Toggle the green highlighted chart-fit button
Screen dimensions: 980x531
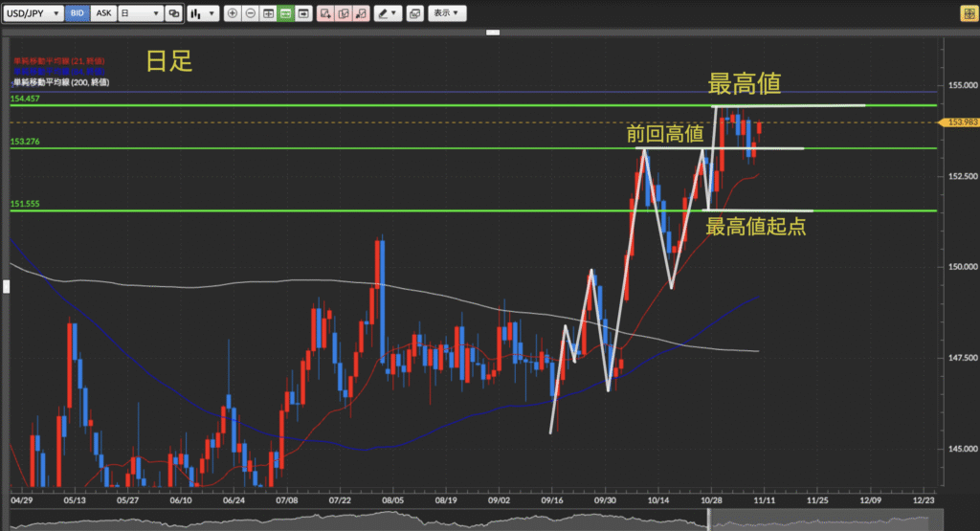[x=285, y=14]
